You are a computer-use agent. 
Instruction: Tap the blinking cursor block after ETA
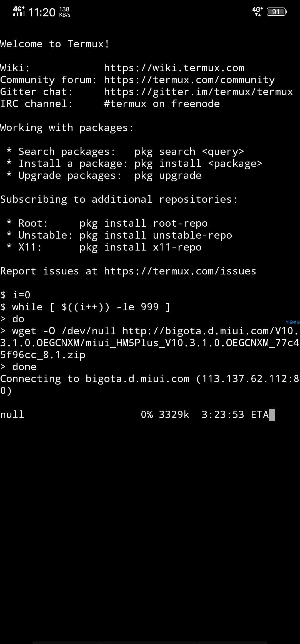click(272, 415)
